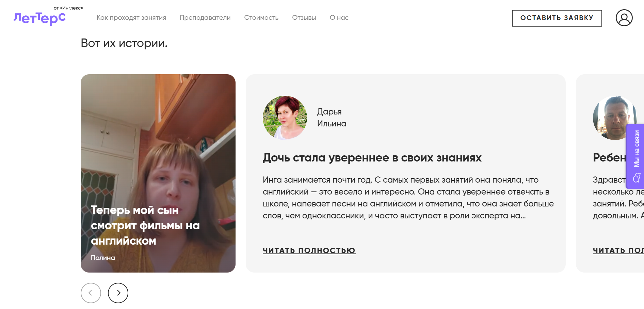Navigate to 'Отзывы' section
The height and width of the screenshot is (309, 644).
pos(304,18)
